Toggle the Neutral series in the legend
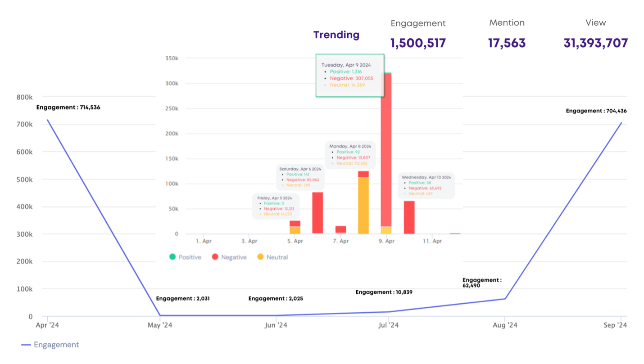 [x=272, y=257]
